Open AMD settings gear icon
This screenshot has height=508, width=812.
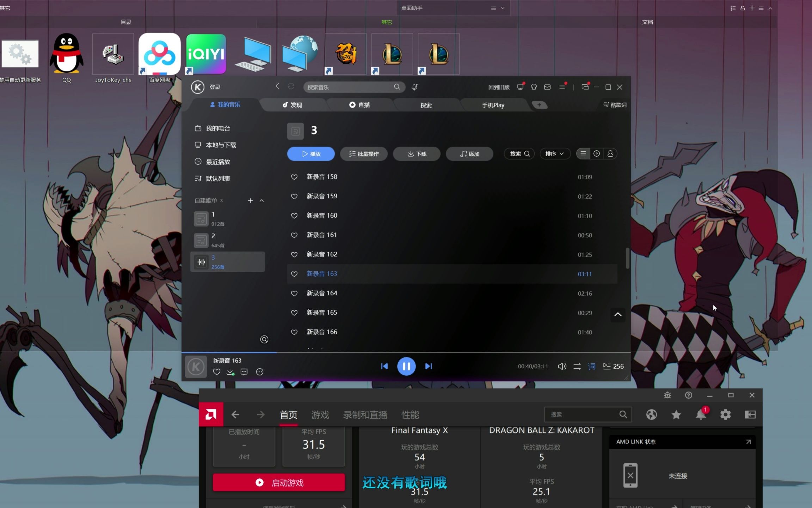(726, 415)
